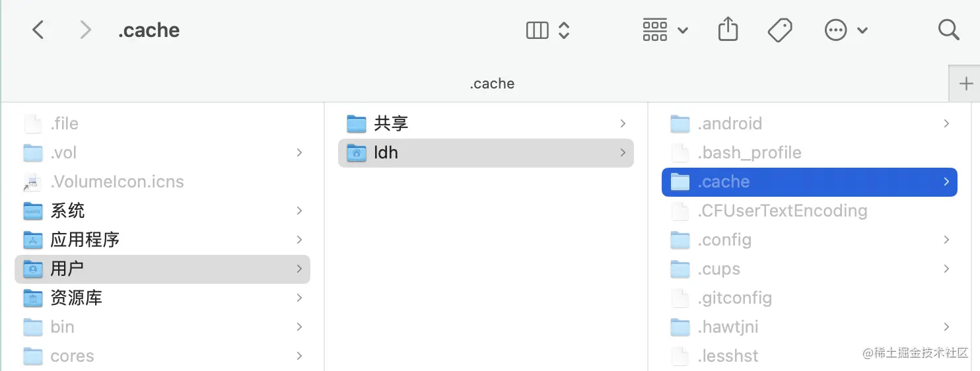Viewport: 980px width, 371px height.
Task: Go back to previous folder
Action: (38, 30)
